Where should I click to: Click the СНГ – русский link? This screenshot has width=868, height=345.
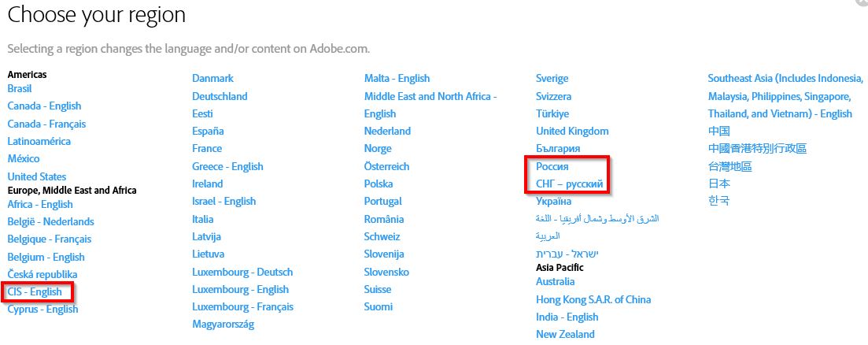click(570, 184)
